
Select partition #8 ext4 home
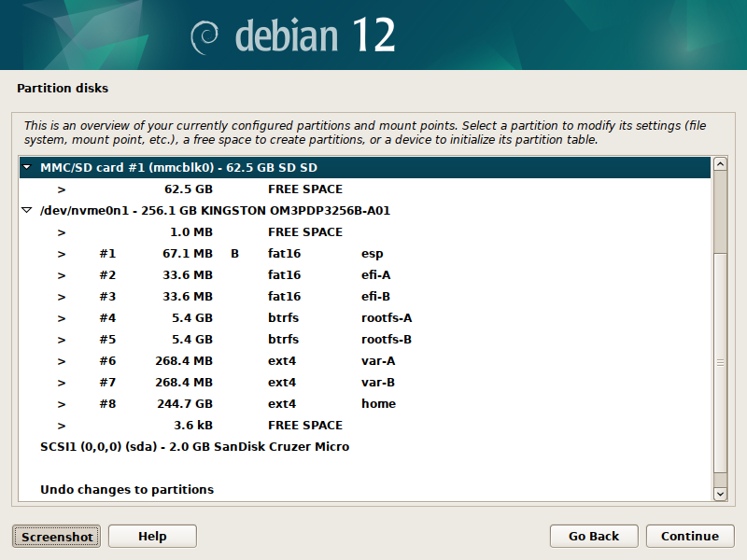click(x=365, y=403)
